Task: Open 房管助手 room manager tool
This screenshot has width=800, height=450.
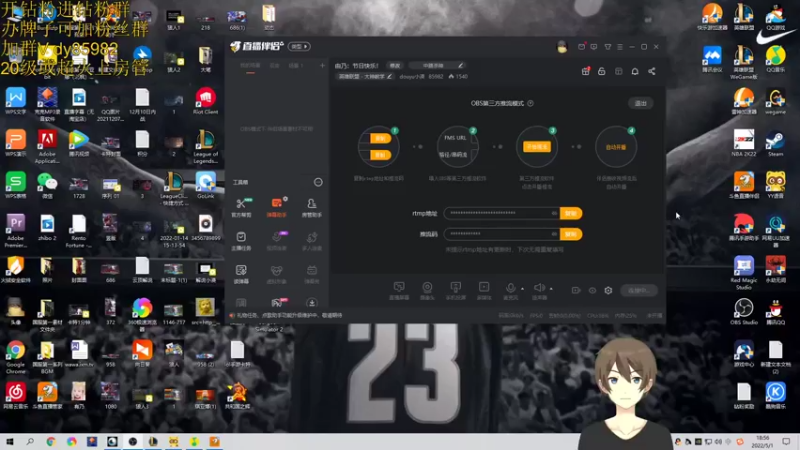Action: 312,207
